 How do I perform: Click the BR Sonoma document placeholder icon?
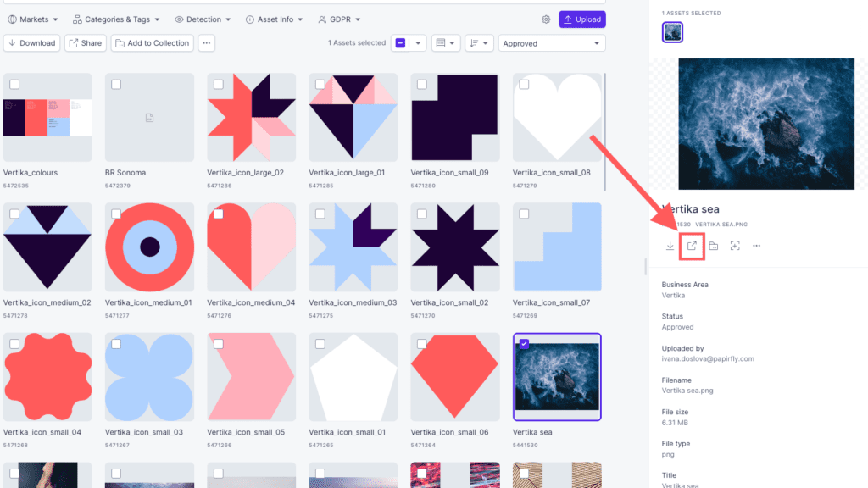coord(149,117)
